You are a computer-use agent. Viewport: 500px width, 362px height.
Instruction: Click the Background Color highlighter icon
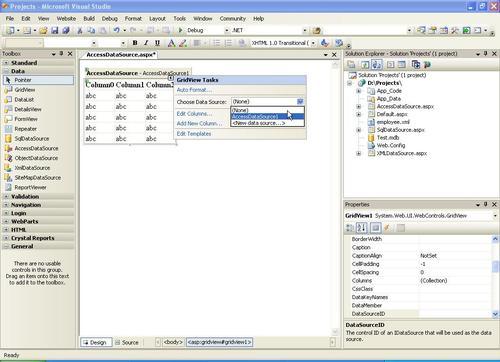[182, 43]
